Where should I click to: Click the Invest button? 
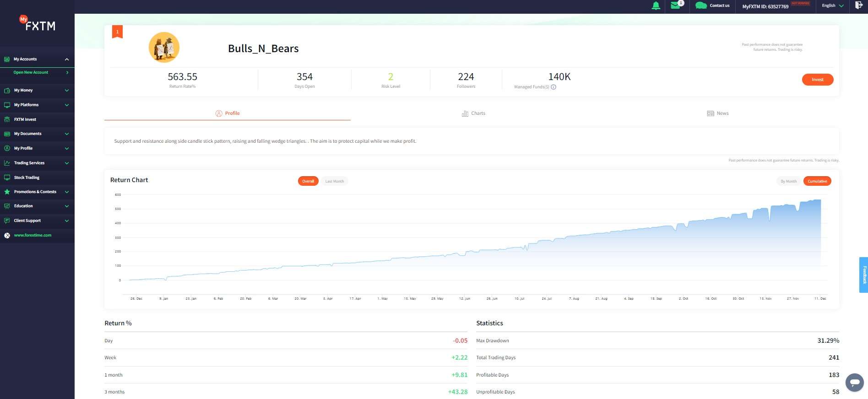(x=818, y=80)
